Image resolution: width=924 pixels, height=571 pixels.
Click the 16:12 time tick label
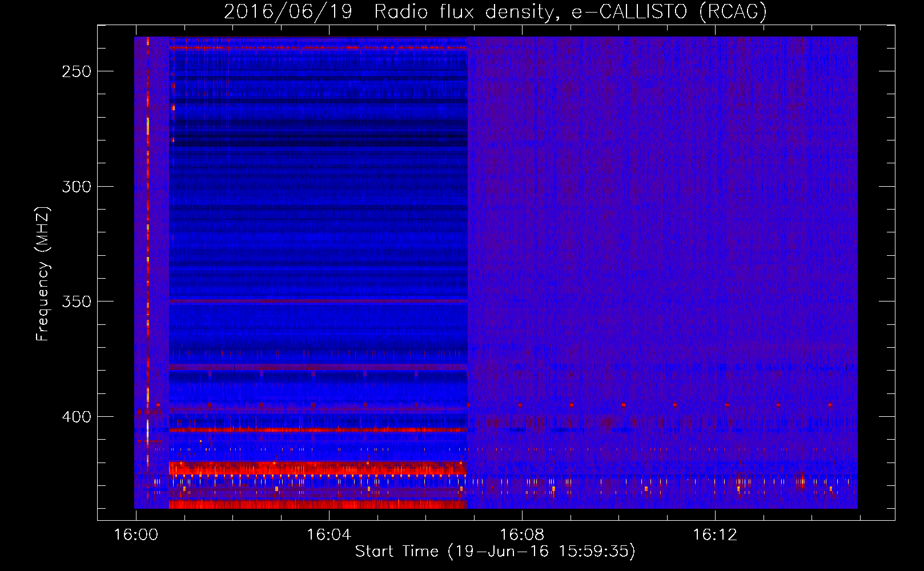[x=715, y=535]
